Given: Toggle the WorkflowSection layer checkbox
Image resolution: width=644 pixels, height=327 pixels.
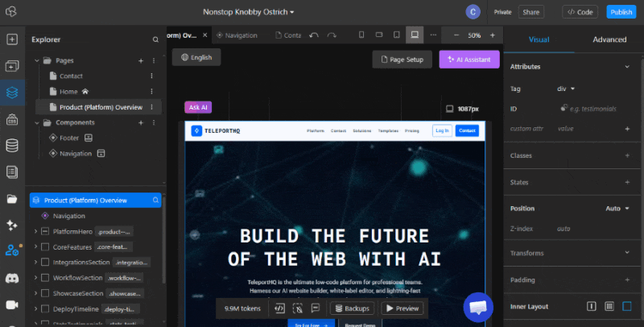Looking at the screenshot, I should 45,278.
